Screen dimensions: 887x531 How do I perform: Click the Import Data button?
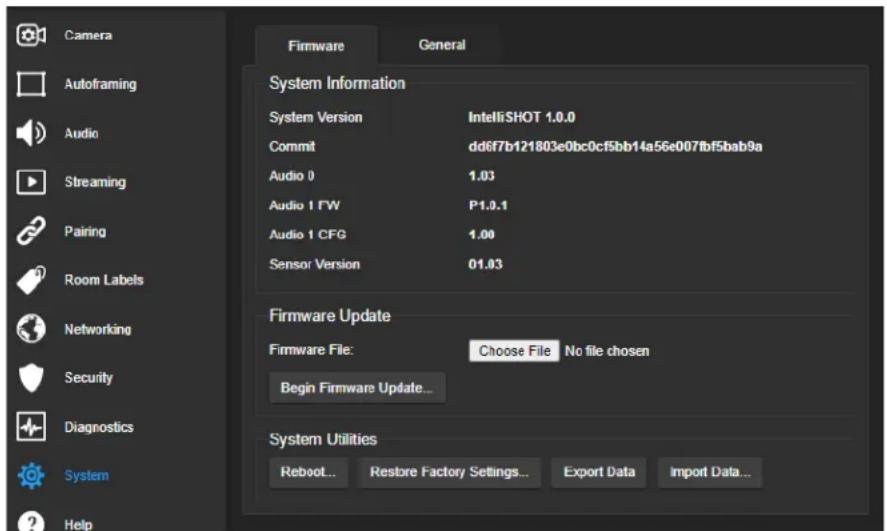[710, 472]
